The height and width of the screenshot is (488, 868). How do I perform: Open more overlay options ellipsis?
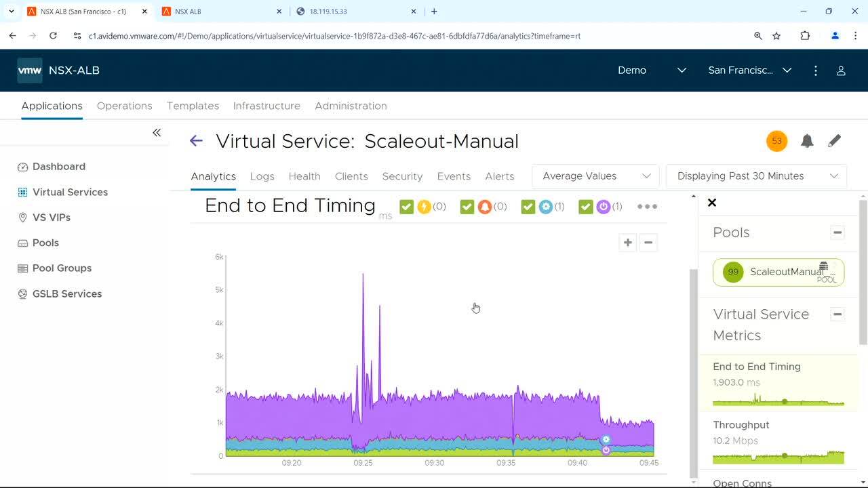pos(647,207)
